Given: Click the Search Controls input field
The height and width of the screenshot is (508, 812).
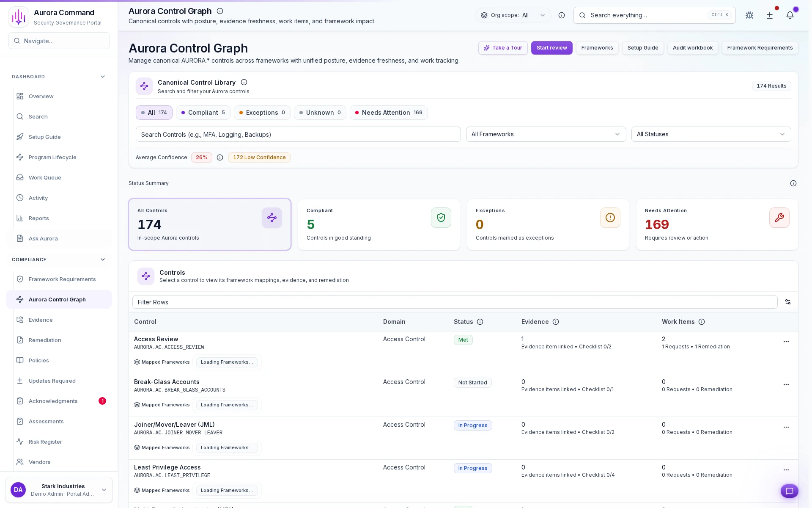Looking at the screenshot, I should [298, 134].
